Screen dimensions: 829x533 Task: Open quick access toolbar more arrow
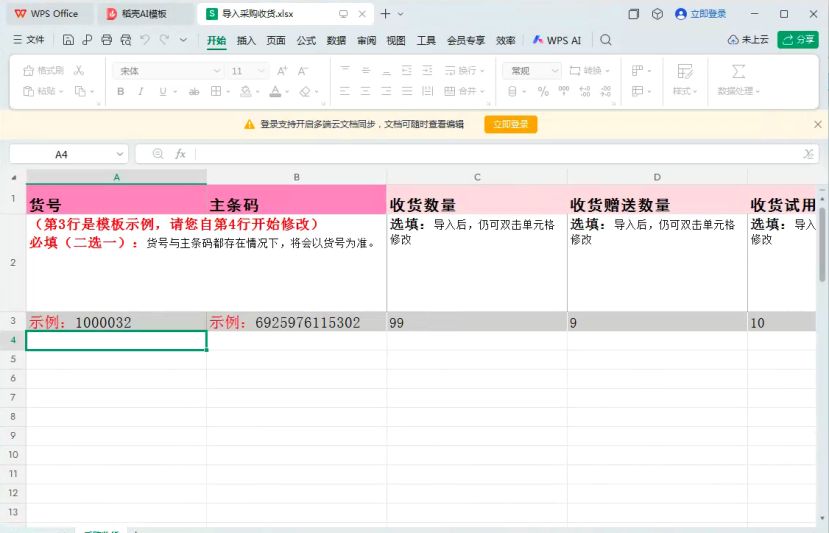point(183,40)
